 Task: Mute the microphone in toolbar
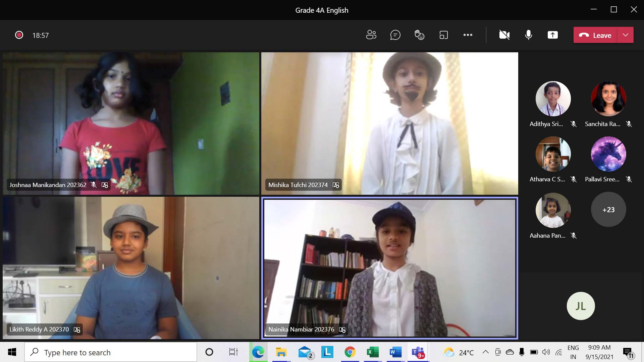[528, 35]
